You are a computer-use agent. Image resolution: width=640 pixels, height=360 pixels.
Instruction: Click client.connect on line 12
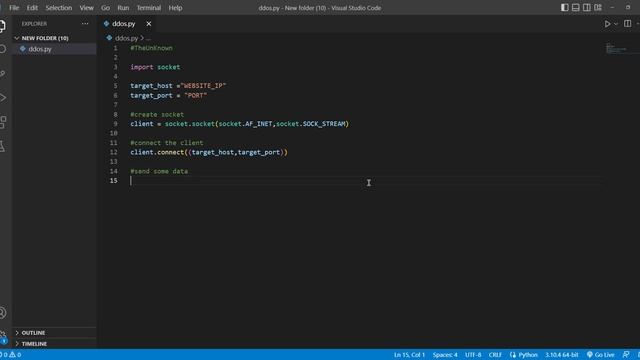point(157,152)
